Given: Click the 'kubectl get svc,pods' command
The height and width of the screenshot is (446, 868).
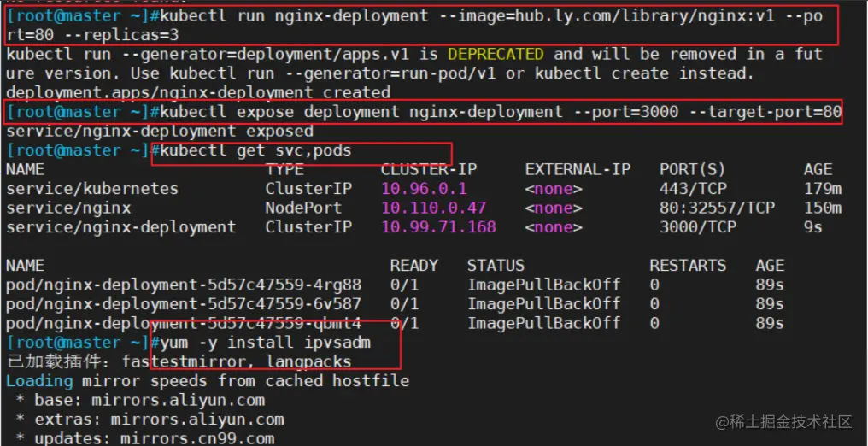Looking at the screenshot, I should tap(255, 150).
